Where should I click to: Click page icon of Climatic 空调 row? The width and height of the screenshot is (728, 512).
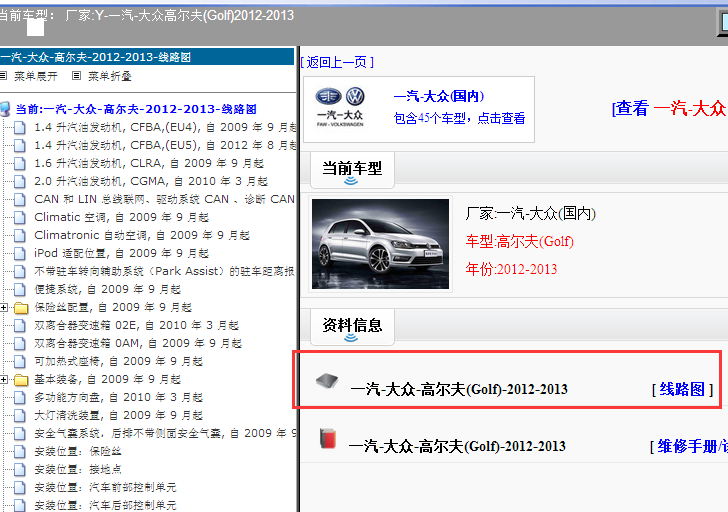pyautogui.click(x=20, y=217)
